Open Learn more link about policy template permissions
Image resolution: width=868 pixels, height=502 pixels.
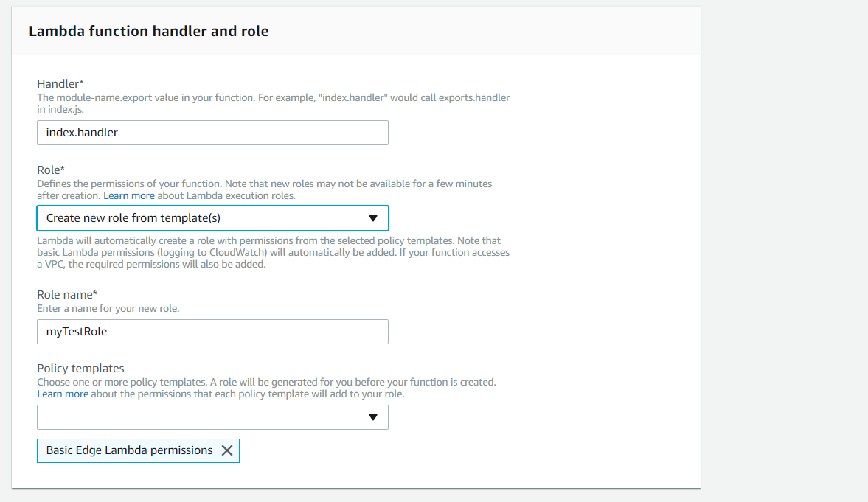pyautogui.click(x=63, y=394)
